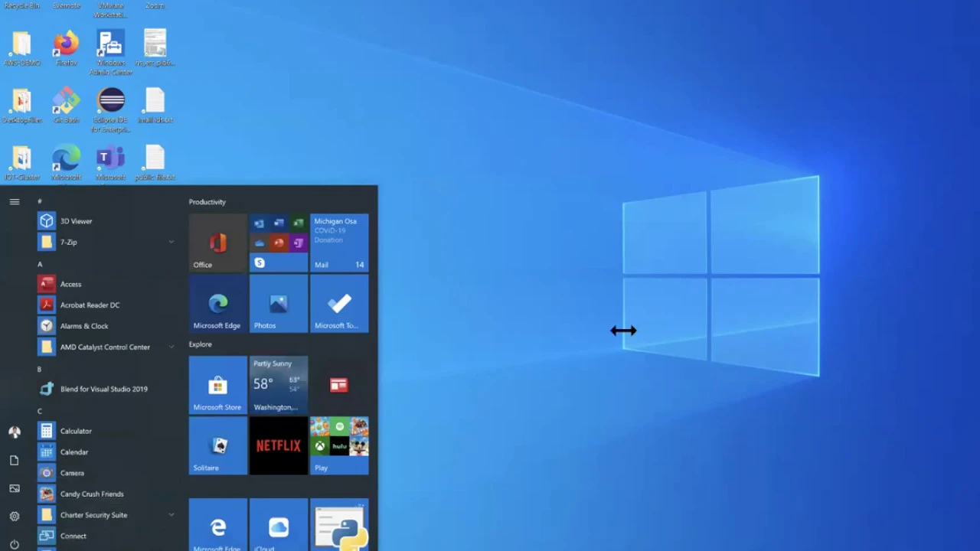Open Pictures from Start sidebar
Viewport: 980px width, 551px height.
(x=14, y=488)
